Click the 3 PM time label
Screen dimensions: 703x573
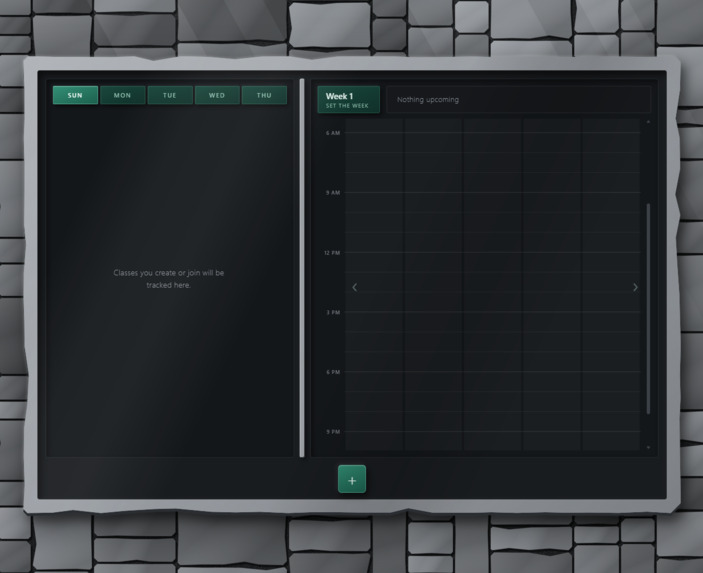(x=333, y=313)
